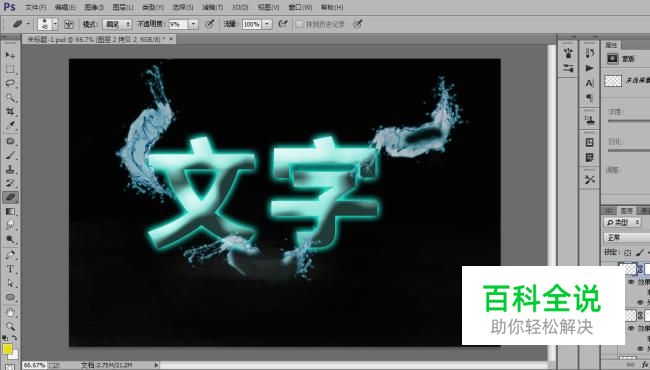Select the Dodge tool
The height and width of the screenshot is (370, 650).
(10, 239)
